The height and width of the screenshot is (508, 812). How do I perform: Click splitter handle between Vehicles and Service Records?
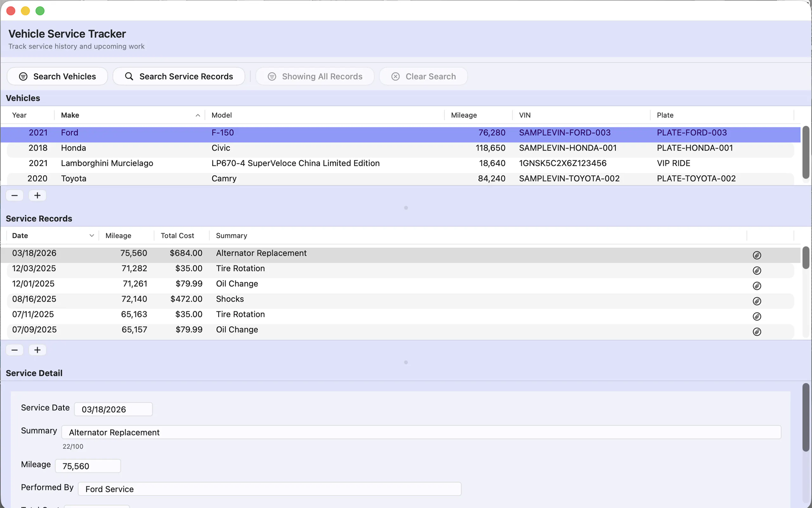coord(406,208)
